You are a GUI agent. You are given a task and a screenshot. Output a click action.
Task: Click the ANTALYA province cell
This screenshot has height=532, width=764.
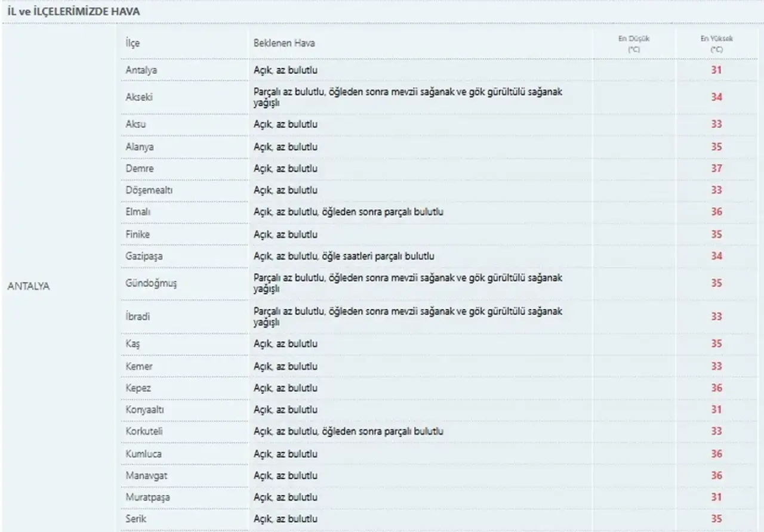[x=28, y=286]
